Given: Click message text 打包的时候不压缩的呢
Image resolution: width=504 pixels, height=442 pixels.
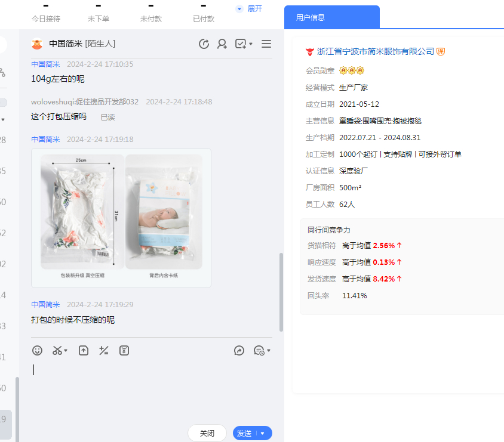Looking at the screenshot, I should pos(73,320).
